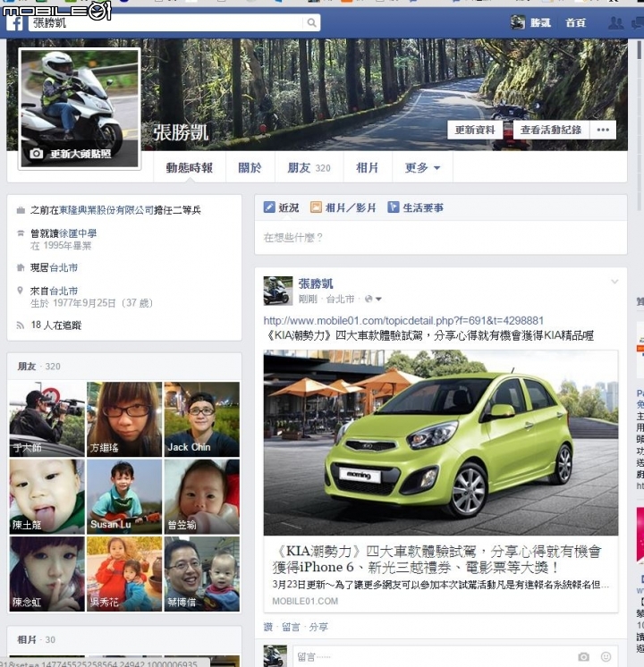
Task: Open friend thumbnail 陳念虹
Action: (47, 574)
